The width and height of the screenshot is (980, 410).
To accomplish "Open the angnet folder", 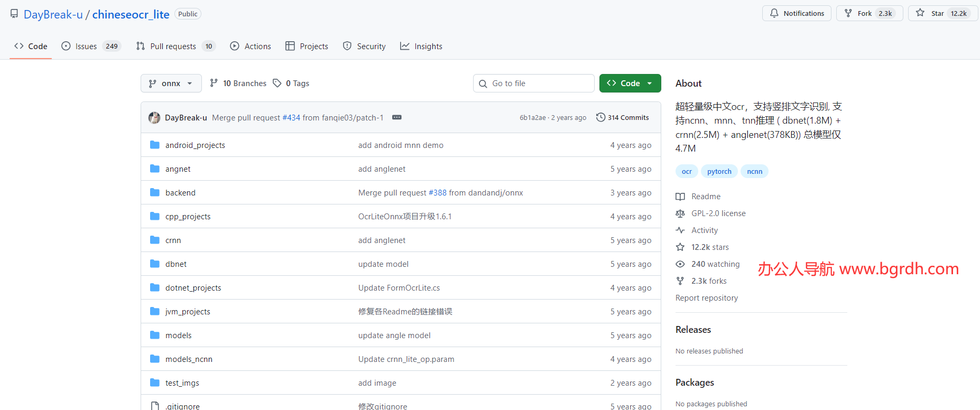I will pyautogui.click(x=178, y=169).
